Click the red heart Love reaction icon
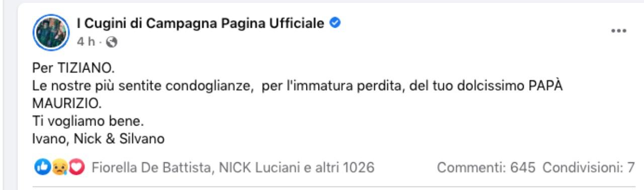The image size is (644, 190). pos(76,167)
